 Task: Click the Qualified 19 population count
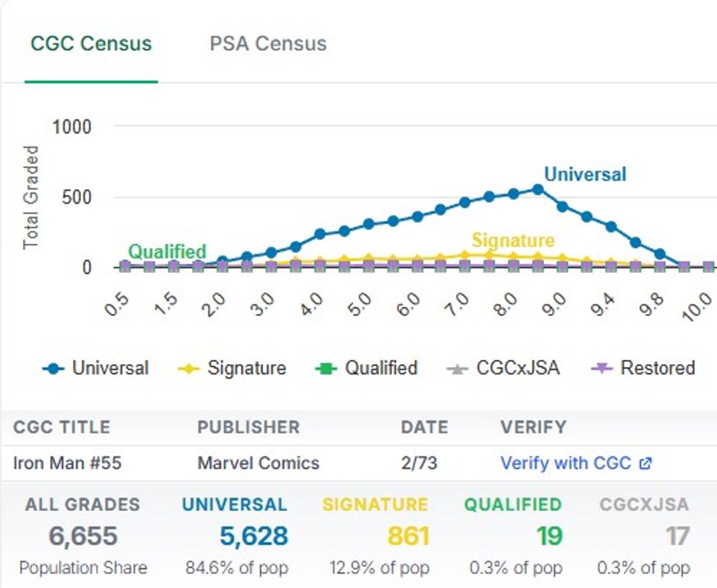549,536
